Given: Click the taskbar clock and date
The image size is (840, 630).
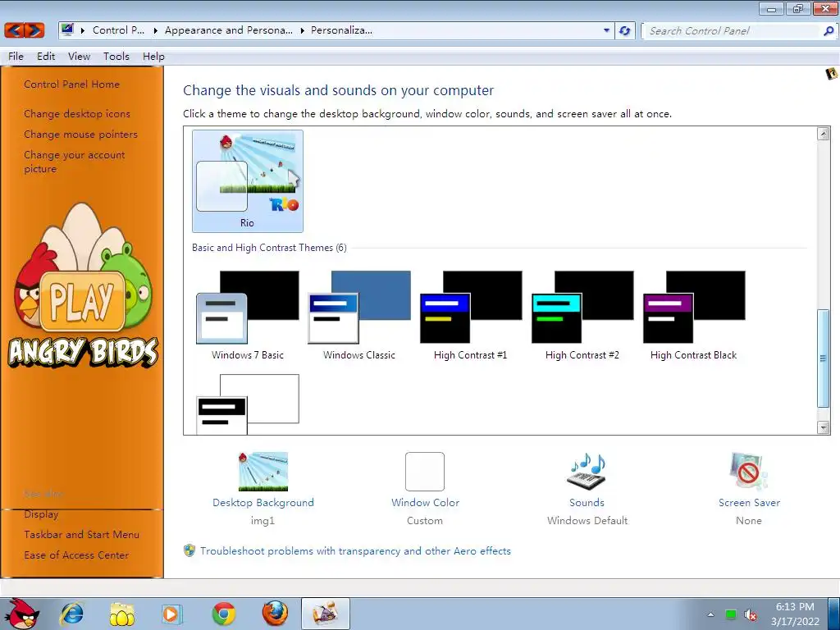Looking at the screenshot, I should coord(795,614).
